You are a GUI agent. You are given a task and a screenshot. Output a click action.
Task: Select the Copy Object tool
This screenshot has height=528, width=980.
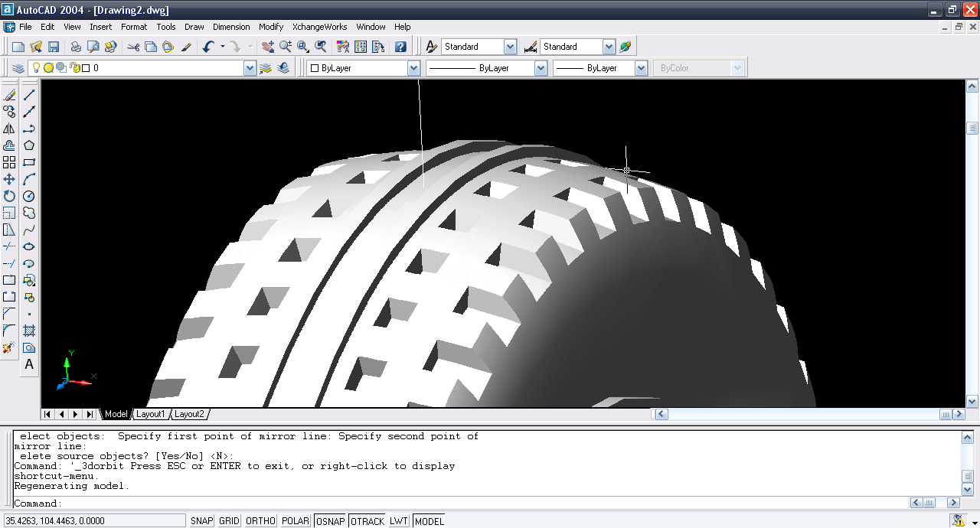pos(9,112)
